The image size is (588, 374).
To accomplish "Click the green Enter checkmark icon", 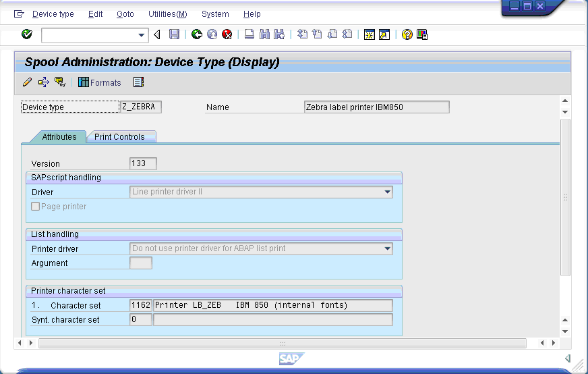I will 27,34.
